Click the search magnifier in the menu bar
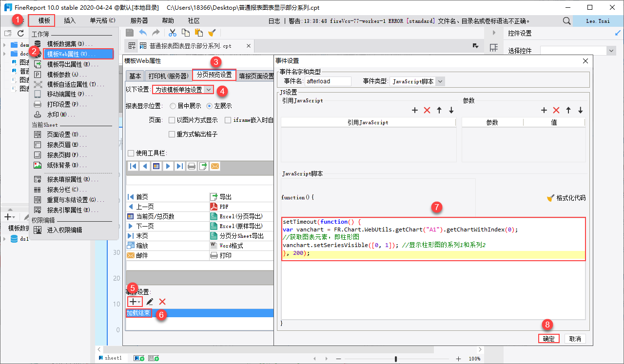The height and width of the screenshot is (364, 624). 566,21
